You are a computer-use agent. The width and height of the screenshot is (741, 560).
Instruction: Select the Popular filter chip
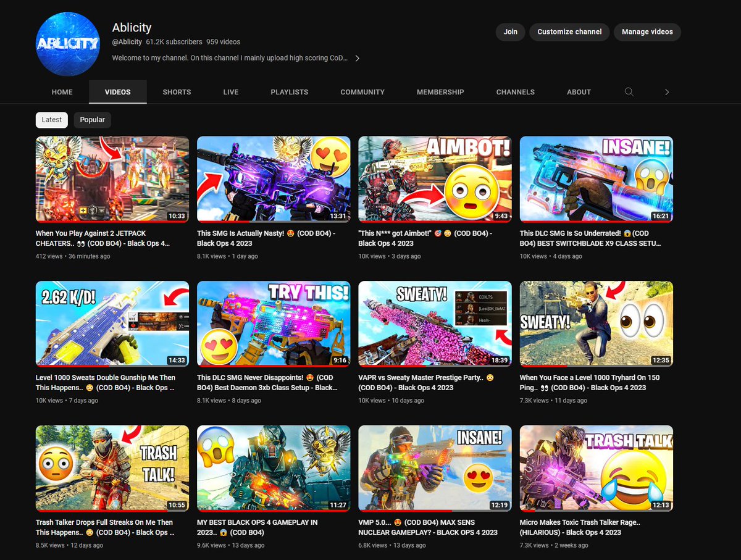pyautogui.click(x=93, y=120)
